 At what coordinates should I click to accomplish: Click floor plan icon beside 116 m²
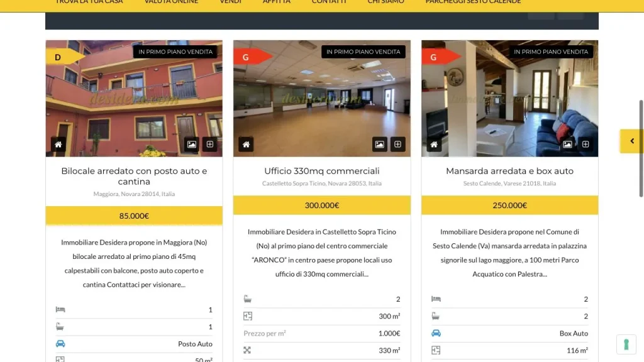click(x=436, y=350)
